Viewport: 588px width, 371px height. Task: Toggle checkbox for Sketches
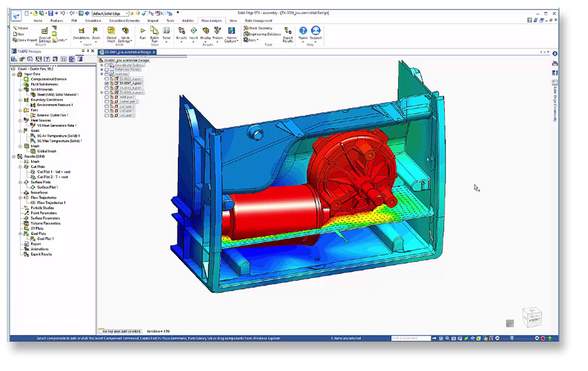tap(107, 74)
